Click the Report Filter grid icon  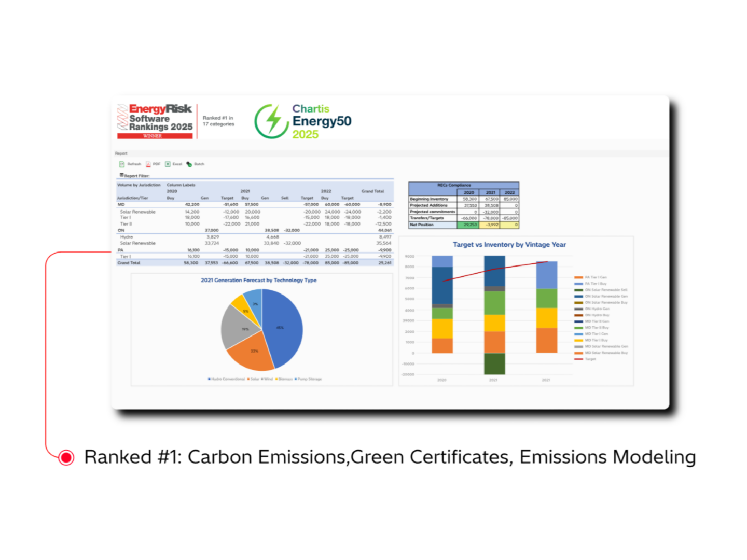pyautogui.click(x=122, y=175)
